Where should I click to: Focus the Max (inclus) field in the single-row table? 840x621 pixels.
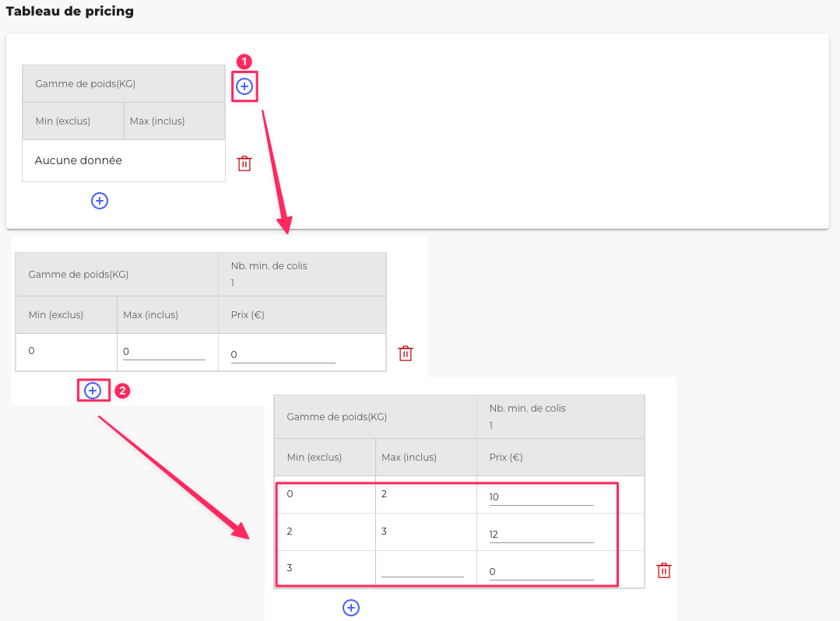[163, 353]
